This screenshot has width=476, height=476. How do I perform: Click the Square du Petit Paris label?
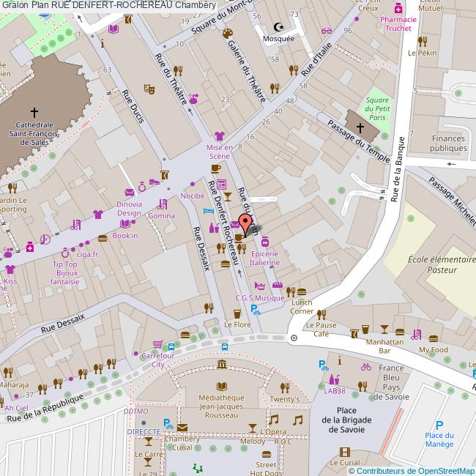[x=378, y=108]
